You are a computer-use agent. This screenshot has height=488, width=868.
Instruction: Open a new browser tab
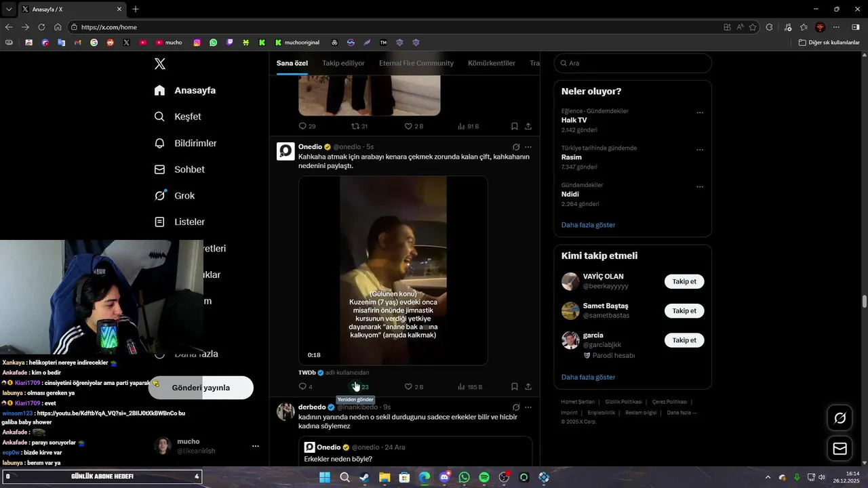[x=136, y=9]
